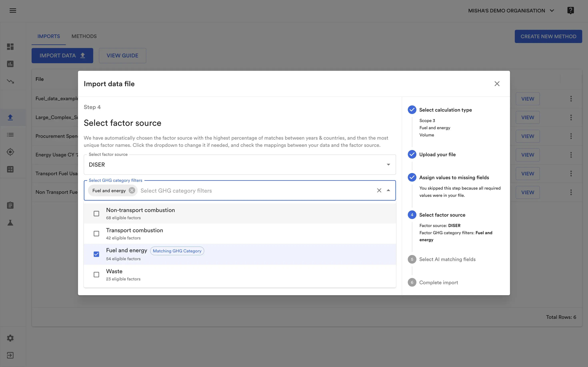The height and width of the screenshot is (367, 588).
Task: Click the calculator sidebar icon
Action: (x=10, y=169)
